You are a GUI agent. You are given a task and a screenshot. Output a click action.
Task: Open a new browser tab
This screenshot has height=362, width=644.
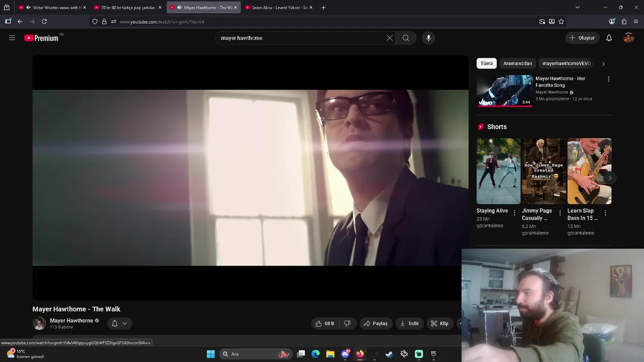[324, 8]
